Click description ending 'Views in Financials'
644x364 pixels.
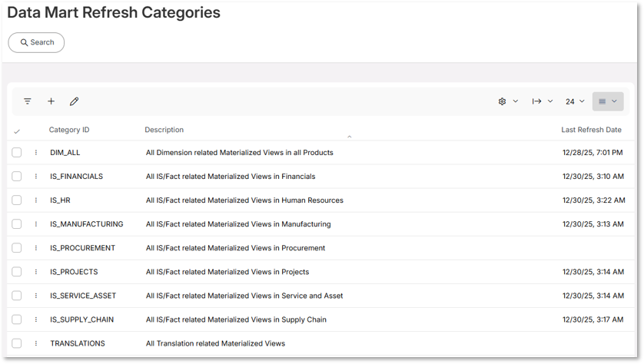pyautogui.click(x=231, y=177)
